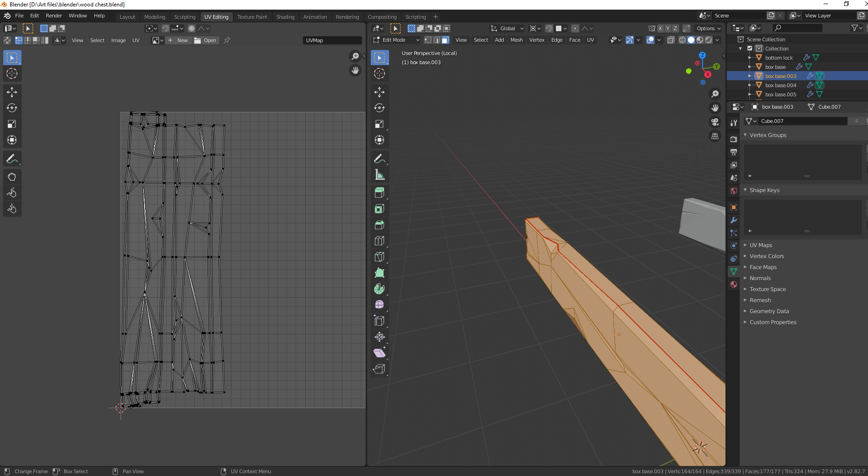Toggle camera view in 3D viewport
Screen dimensions: 868x476
[714, 122]
